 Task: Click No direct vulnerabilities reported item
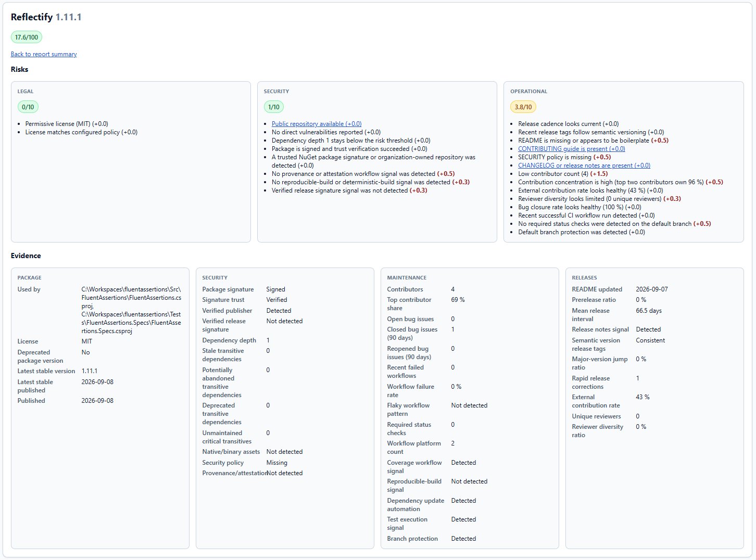326,132
